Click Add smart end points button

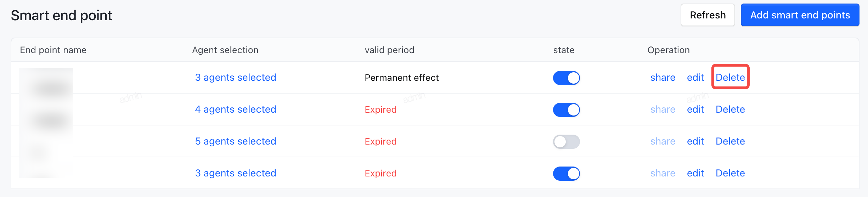click(x=800, y=15)
